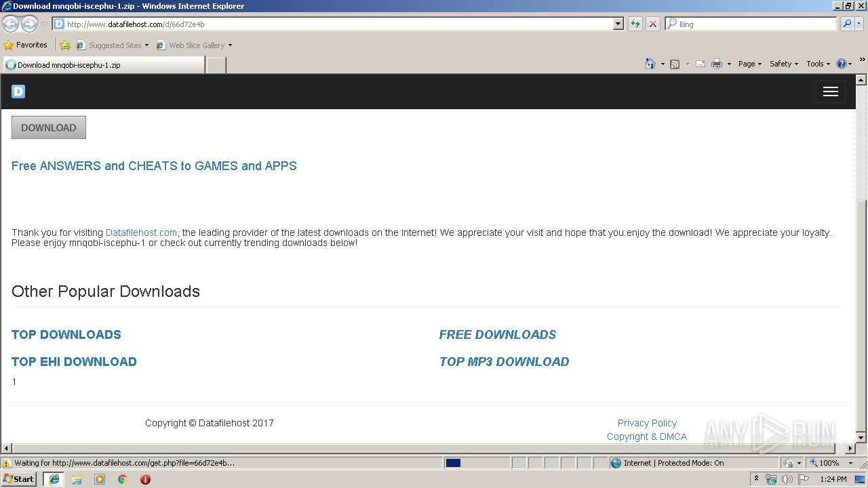The height and width of the screenshot is (488, 868).
Task: Click the browser Back arrow button
Action: (x=10, y=24)
